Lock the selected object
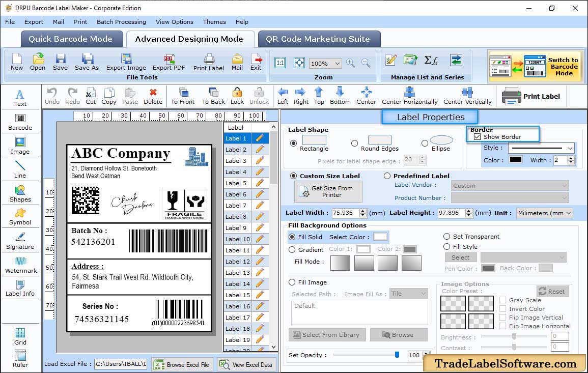This screenshot has width=588, height=373. 237,96
